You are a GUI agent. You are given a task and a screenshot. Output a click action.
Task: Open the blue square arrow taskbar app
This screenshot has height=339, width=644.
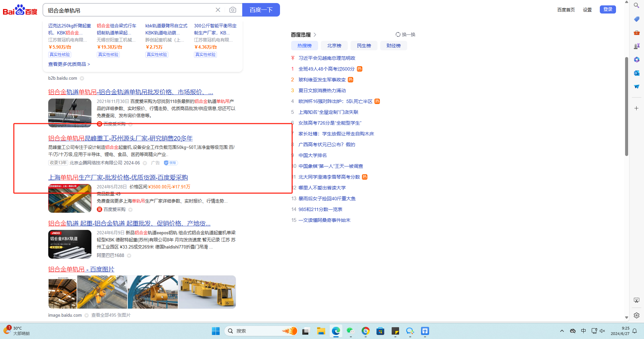tap(425, 331)
